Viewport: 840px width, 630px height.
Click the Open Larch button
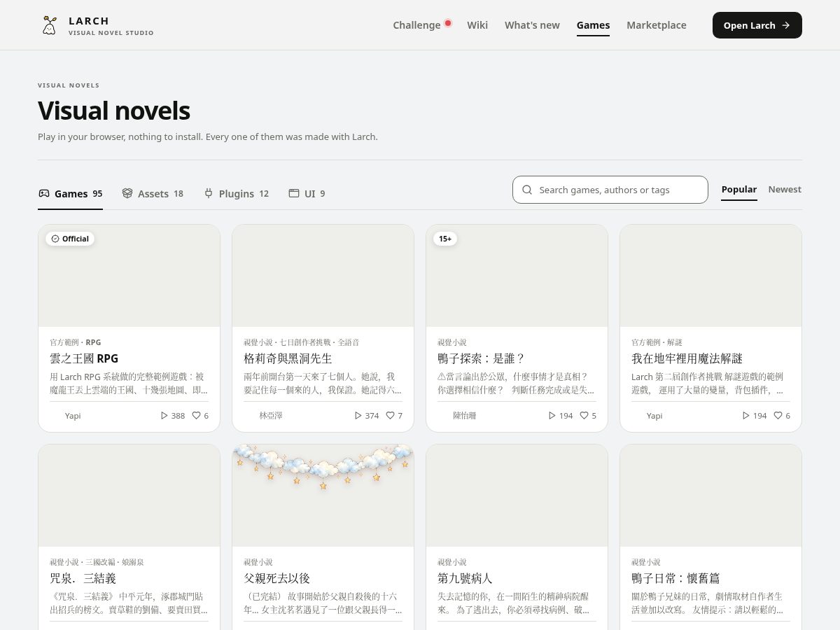pos(757,25)
